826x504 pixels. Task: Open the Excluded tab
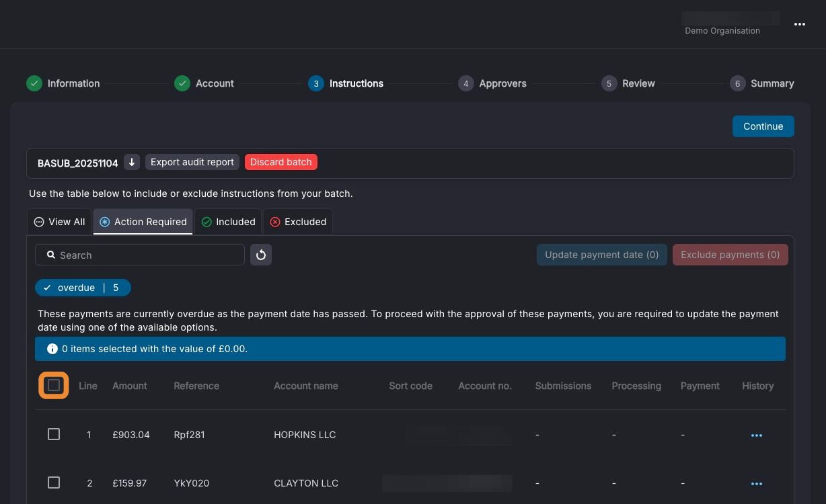[297, 222]
